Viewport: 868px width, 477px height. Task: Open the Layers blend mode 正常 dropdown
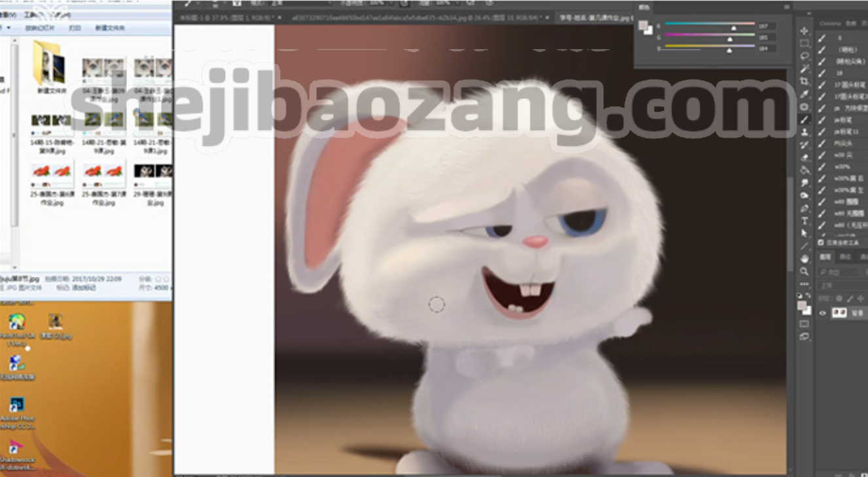(x=842, y=286)
